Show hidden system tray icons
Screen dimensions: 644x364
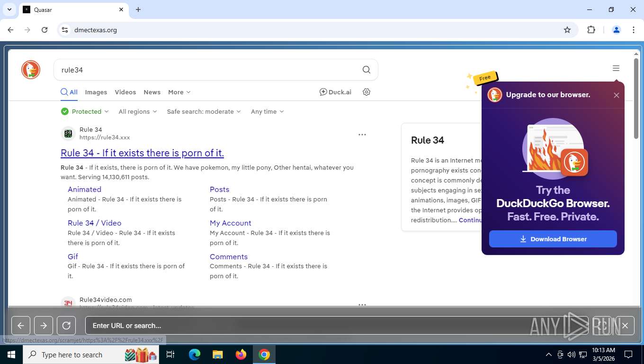coord(548,355)
